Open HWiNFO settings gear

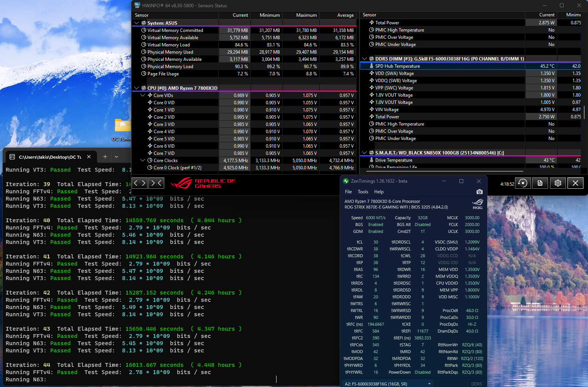(x=558, y=183)
